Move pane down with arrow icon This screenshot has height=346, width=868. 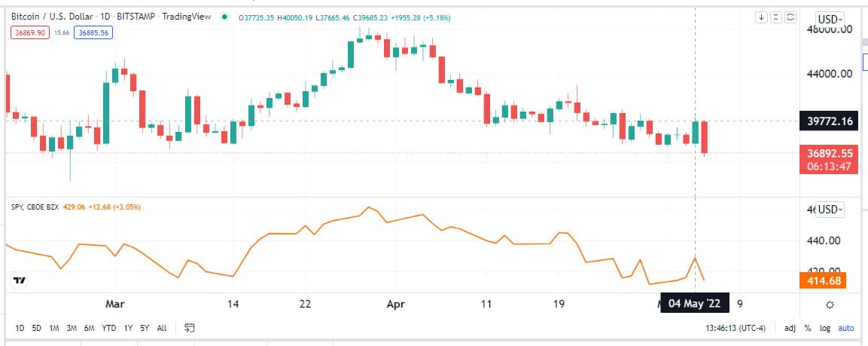coord(762,17)
